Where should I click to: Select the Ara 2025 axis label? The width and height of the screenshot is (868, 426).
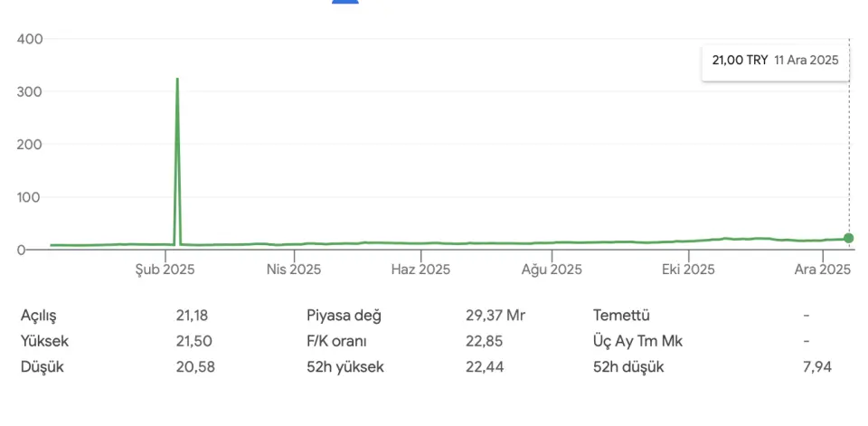coord(822,270)
